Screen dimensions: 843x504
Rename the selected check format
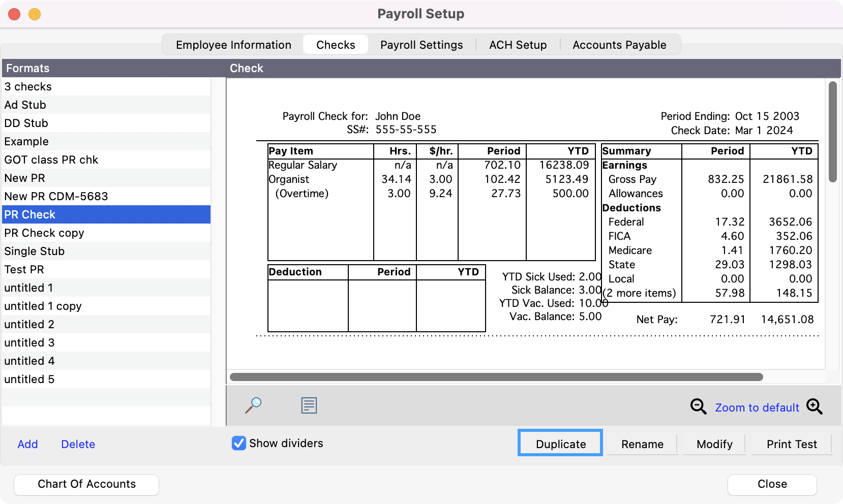(642, 444)
